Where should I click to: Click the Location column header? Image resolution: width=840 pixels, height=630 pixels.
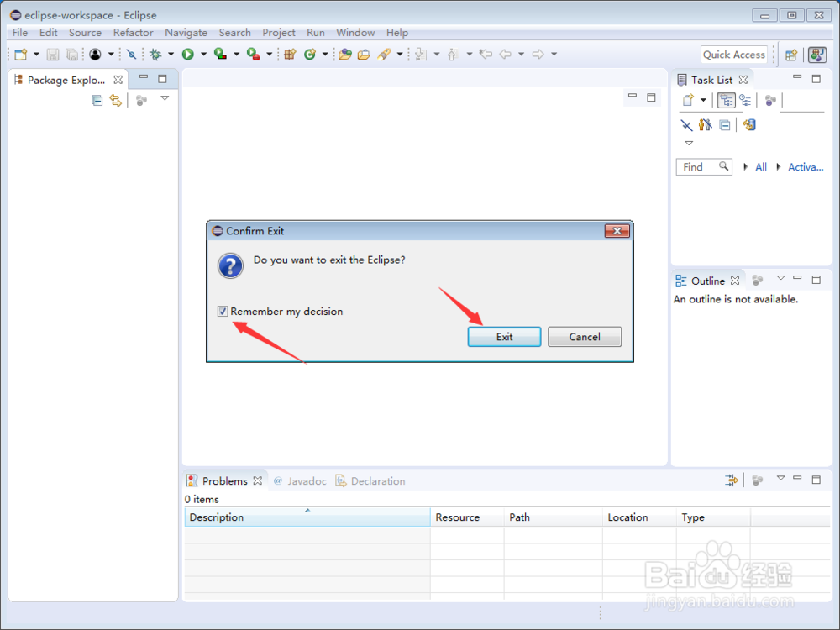(639, 517)
